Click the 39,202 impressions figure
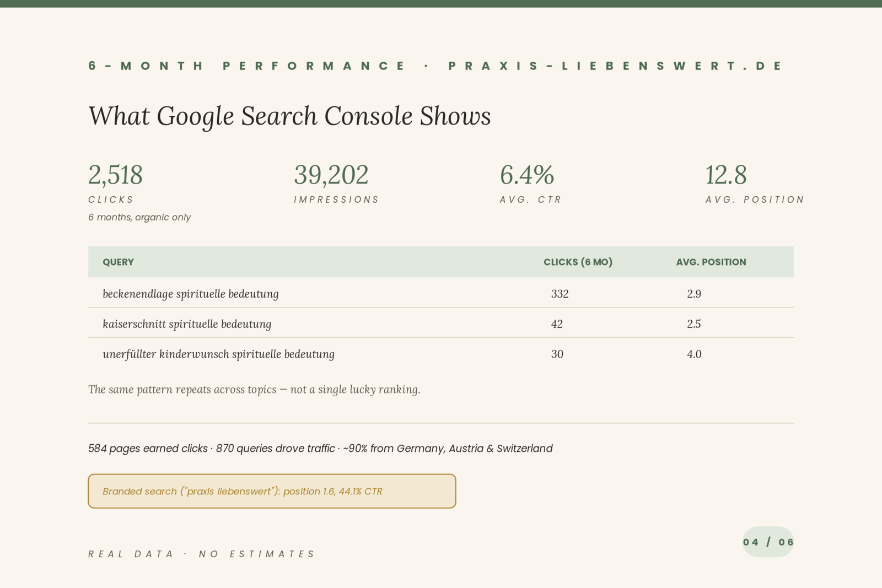 (331, 175)
